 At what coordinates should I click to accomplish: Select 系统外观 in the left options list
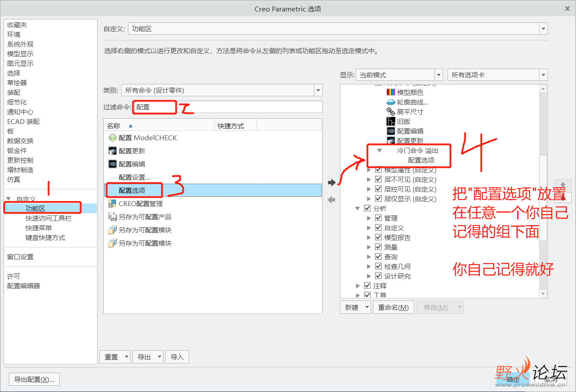tap(20, 44)
